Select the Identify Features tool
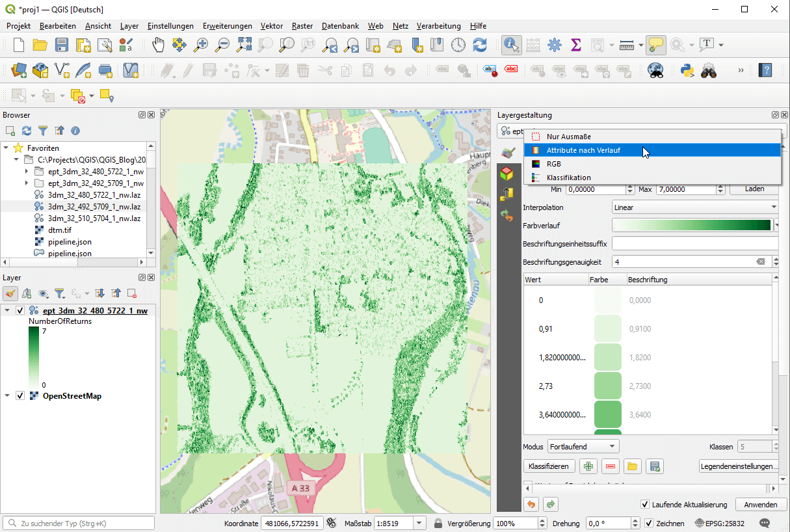The image size is (790, 532). (x=512, y=45)
